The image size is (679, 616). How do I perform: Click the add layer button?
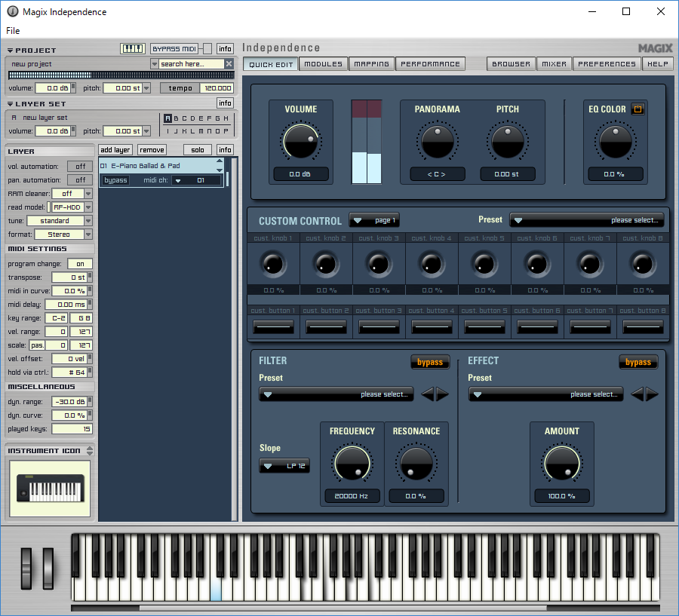[x=115, y=150]
